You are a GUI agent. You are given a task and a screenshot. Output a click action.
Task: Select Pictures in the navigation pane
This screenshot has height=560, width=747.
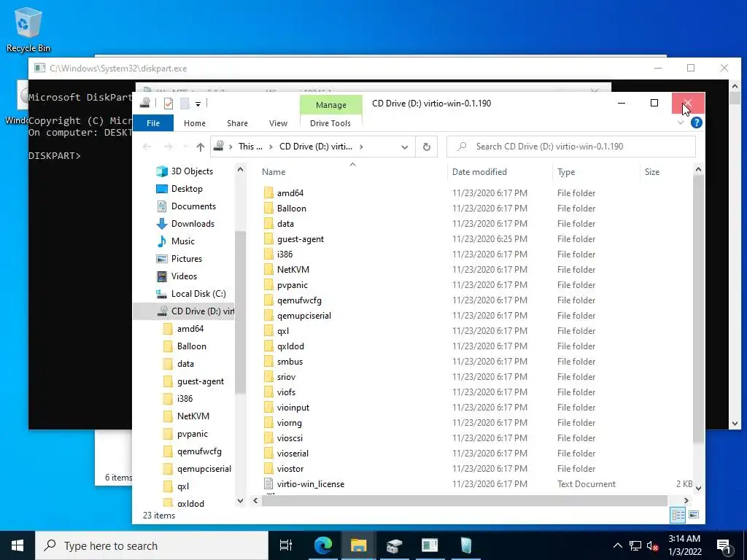click(x=179, y=259)
